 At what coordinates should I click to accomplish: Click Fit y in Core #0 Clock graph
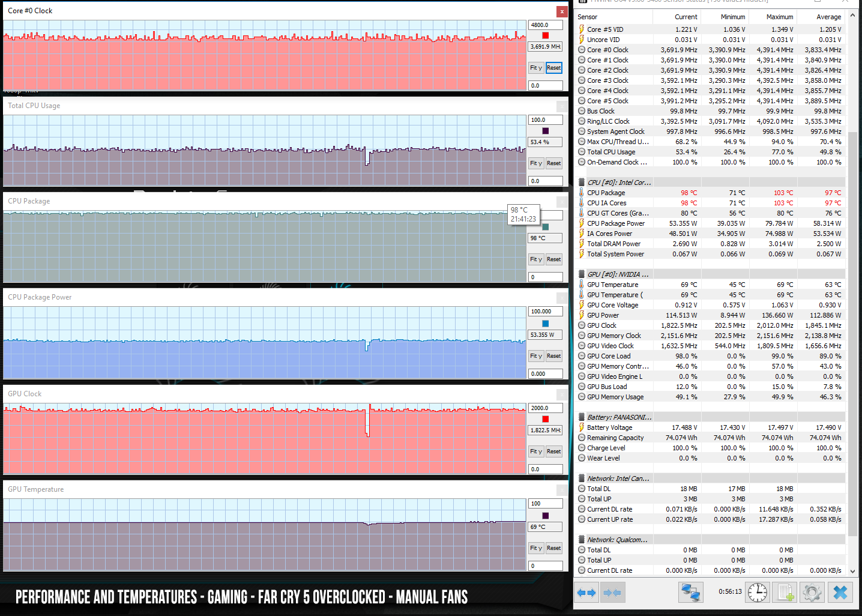pyautogui.click(x=536, y=68)
